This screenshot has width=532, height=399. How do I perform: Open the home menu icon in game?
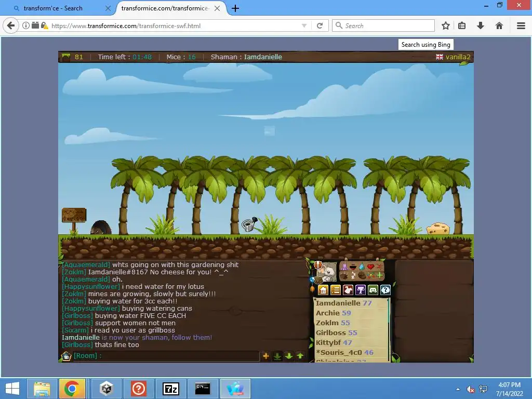pyautogui.click(x=323, y=290)
